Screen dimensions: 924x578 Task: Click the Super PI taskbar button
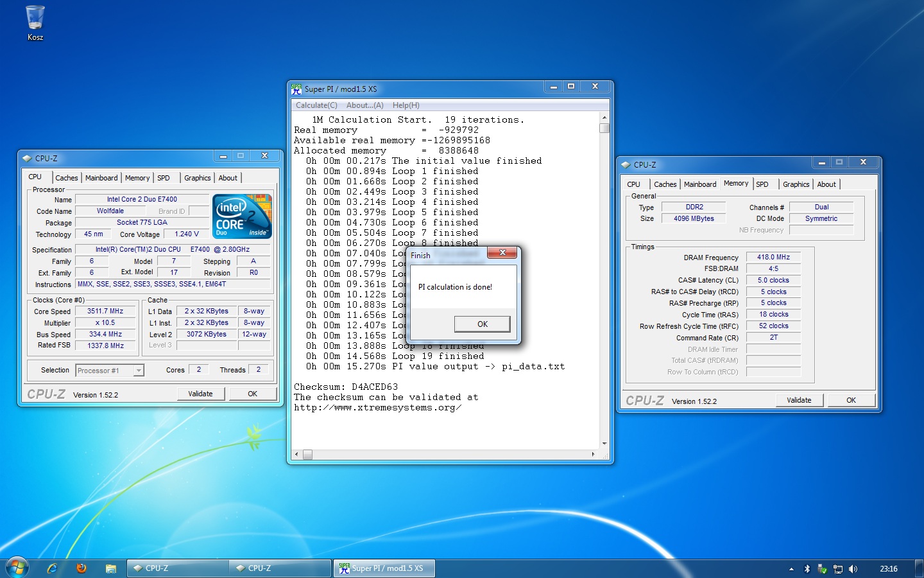coord(384,568)
